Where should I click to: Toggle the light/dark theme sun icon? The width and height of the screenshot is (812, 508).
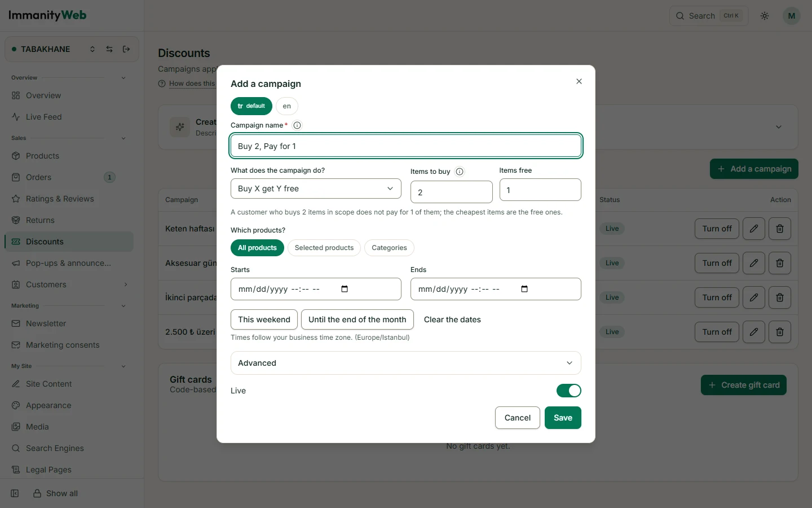[x=765, y=16]
